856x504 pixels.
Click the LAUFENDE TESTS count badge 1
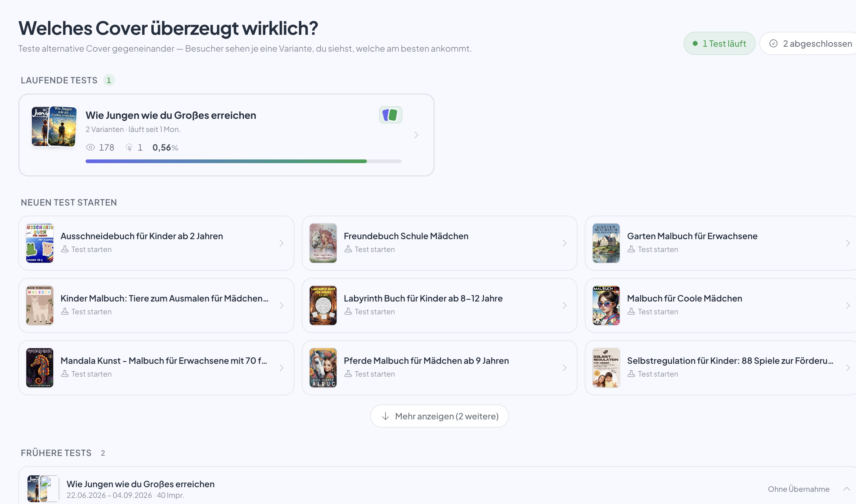coord(109,81)
